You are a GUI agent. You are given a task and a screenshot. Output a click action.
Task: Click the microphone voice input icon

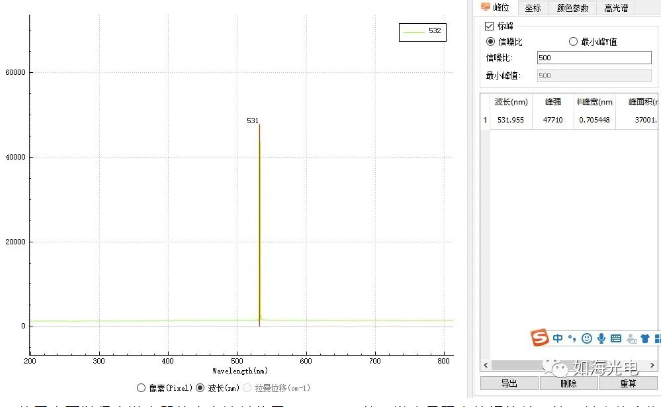pyautogui.click(x=600, y=338)
